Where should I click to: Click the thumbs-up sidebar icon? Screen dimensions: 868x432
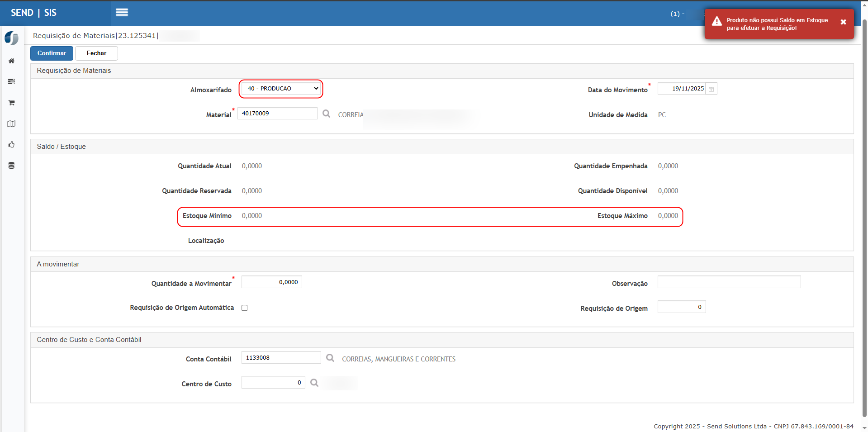11,145
